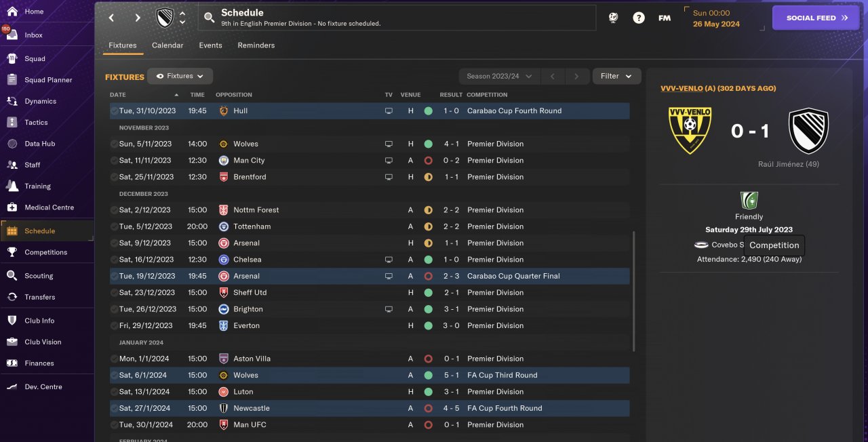Click the Scouting magnifier icon
The width and height of the screenshot is (868, 442).
point(12,276)
